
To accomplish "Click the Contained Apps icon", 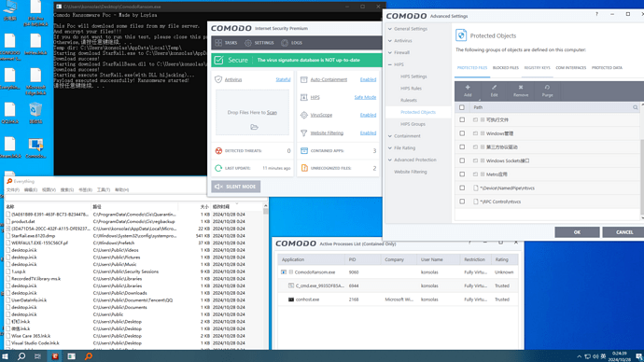I will click(304, 150).
